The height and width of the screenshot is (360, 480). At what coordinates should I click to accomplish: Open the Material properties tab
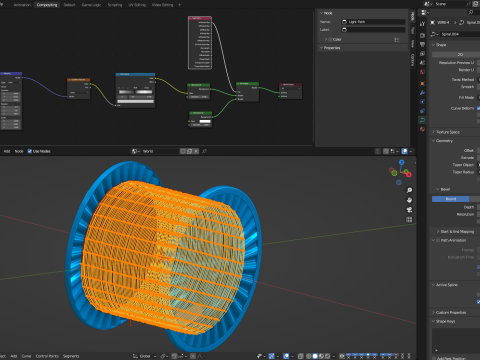coord(422,129)
